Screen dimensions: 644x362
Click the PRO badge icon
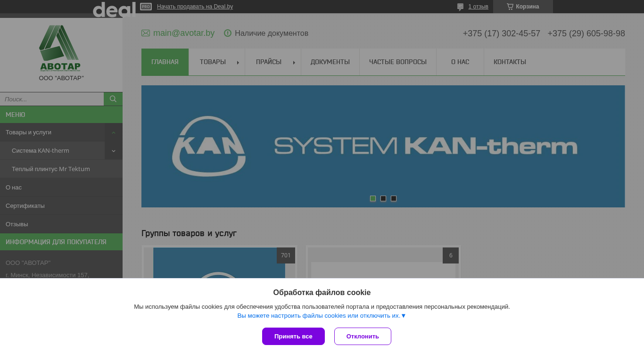(146, 7)
